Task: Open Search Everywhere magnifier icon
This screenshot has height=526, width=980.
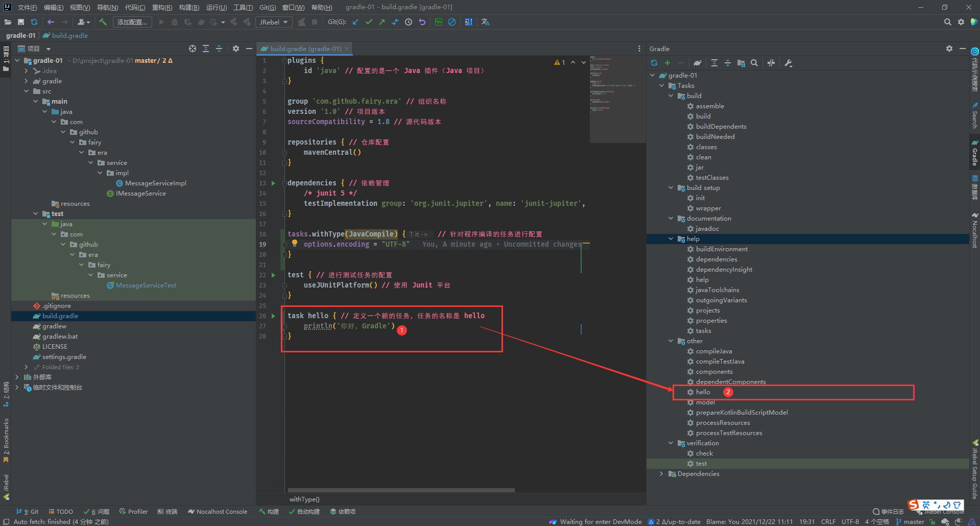Action: coord(947,22)
